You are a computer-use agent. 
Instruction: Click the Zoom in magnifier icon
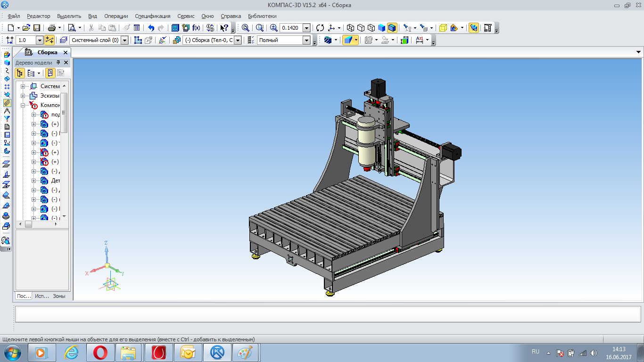(274, 28)
